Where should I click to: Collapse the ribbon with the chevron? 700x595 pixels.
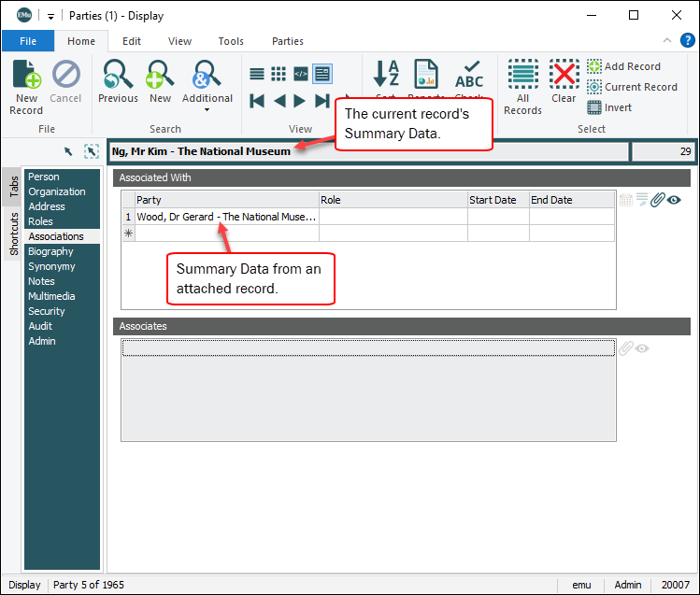[x=667, y=41]
